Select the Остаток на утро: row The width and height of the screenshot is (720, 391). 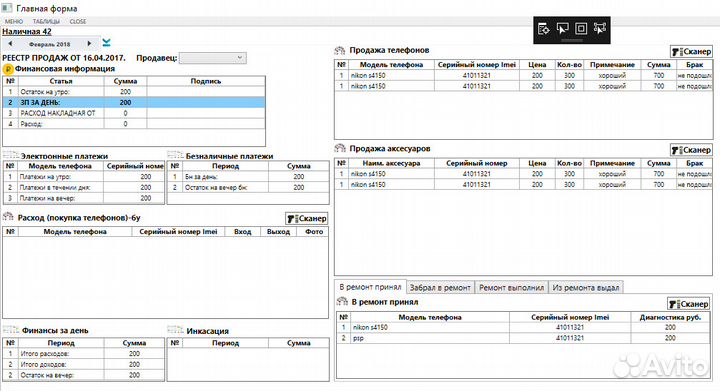(x=134, y=92)
